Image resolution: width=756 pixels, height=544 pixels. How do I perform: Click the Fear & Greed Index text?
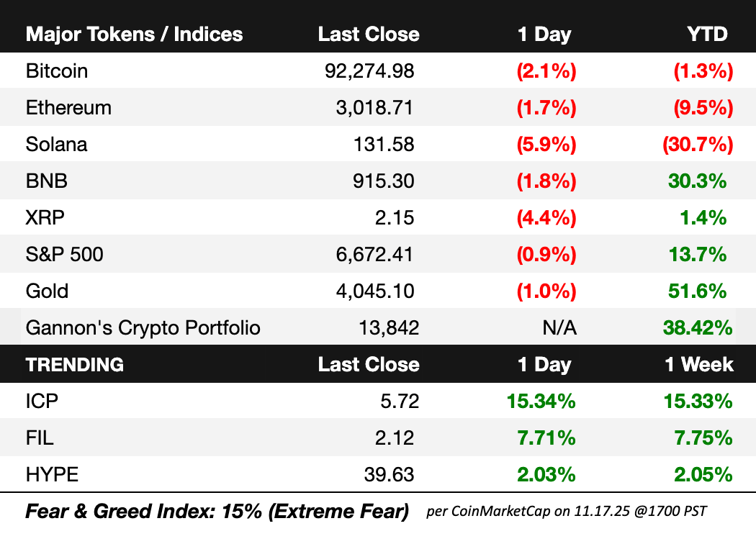point(217,512)
